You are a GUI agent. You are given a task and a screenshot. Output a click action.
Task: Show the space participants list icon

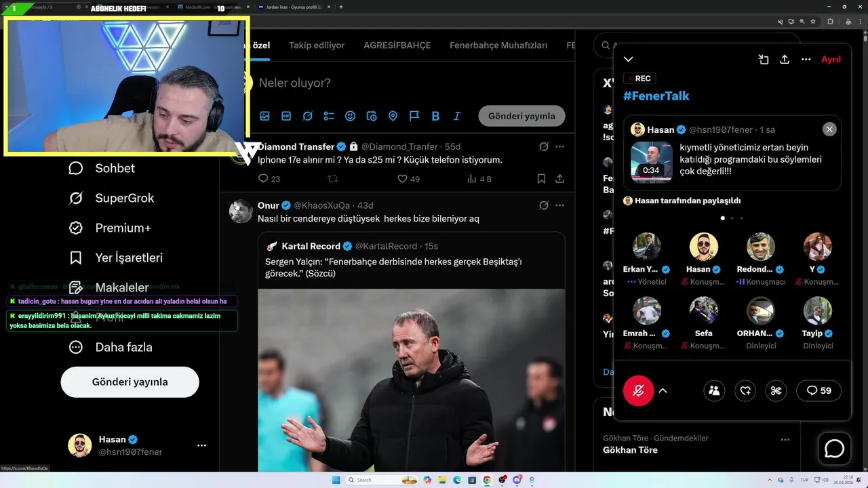pos(714,390)
